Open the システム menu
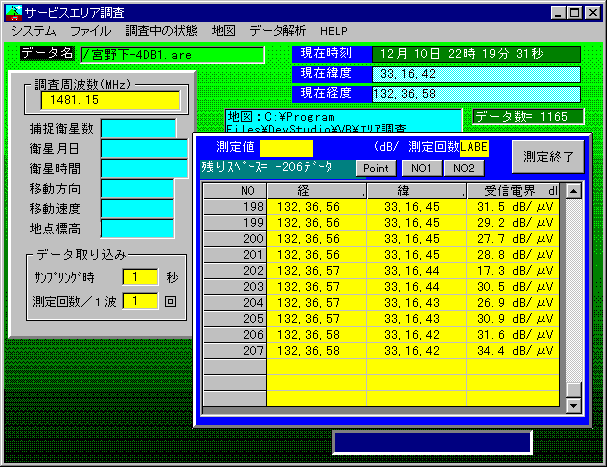The width and height of the screenshot is (607, 467). [x=34, y=31]
